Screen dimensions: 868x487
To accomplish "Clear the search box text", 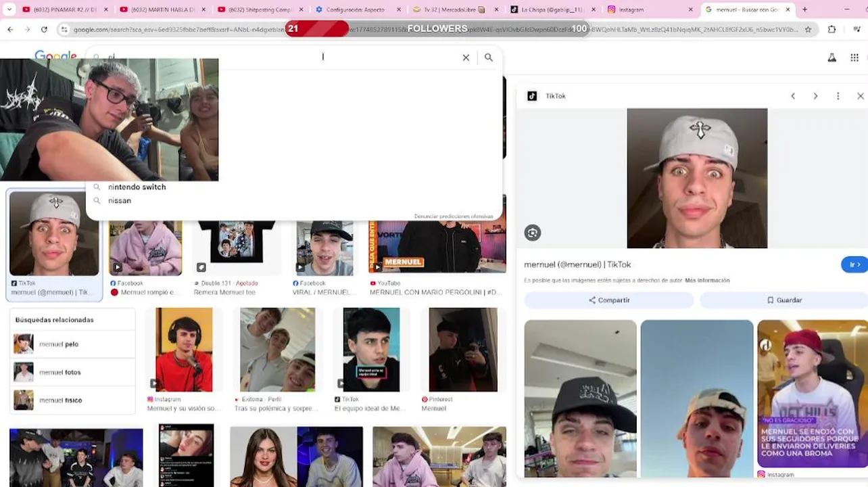I will coord(466,57).
